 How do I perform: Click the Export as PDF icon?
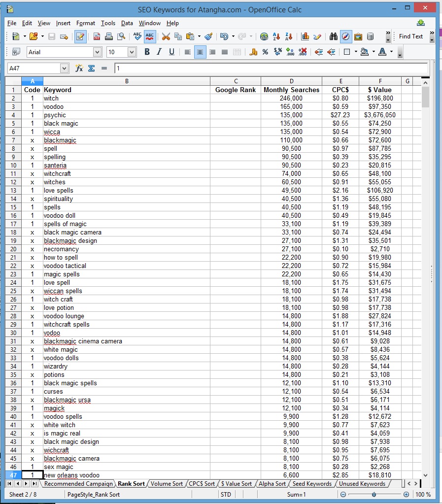coord(97,36)
